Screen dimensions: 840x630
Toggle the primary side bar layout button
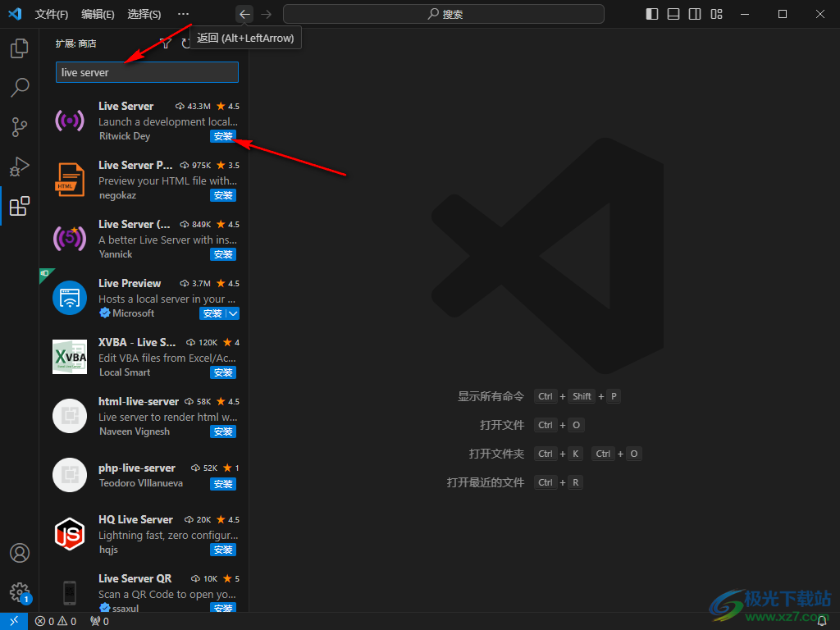coord(652,14)
